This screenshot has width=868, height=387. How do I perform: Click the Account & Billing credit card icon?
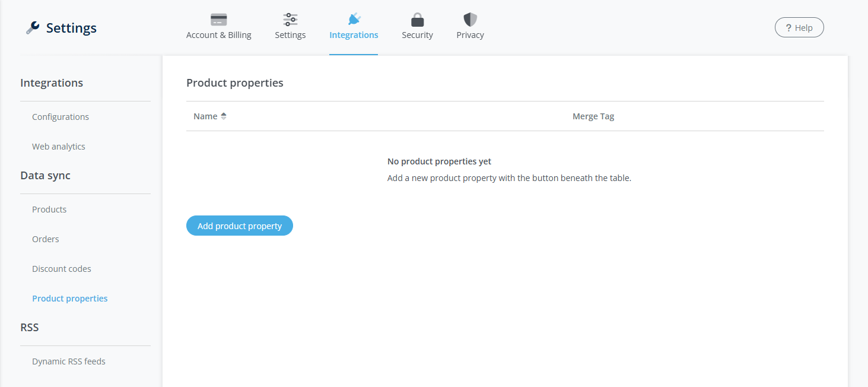click(218, 18)
